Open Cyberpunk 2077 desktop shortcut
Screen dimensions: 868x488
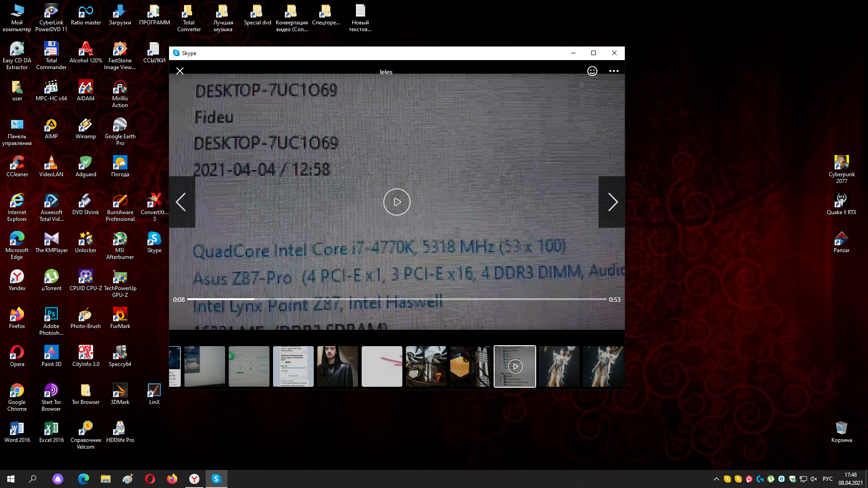pyautogui.click(x=841, y=168)
